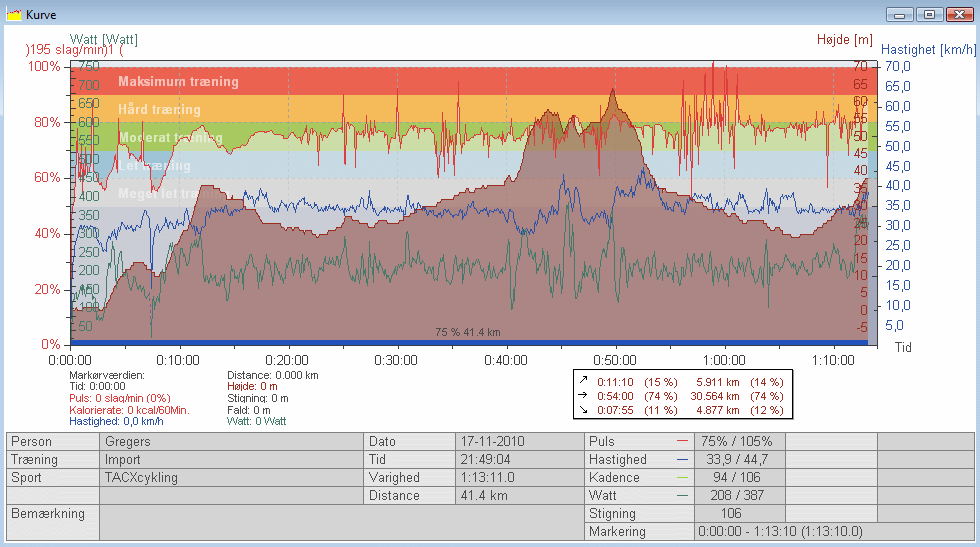980x547 pixels.
Task: Click the 'Hastighed: 0,0 km/h' marker readout
Action: click(116, 421)
